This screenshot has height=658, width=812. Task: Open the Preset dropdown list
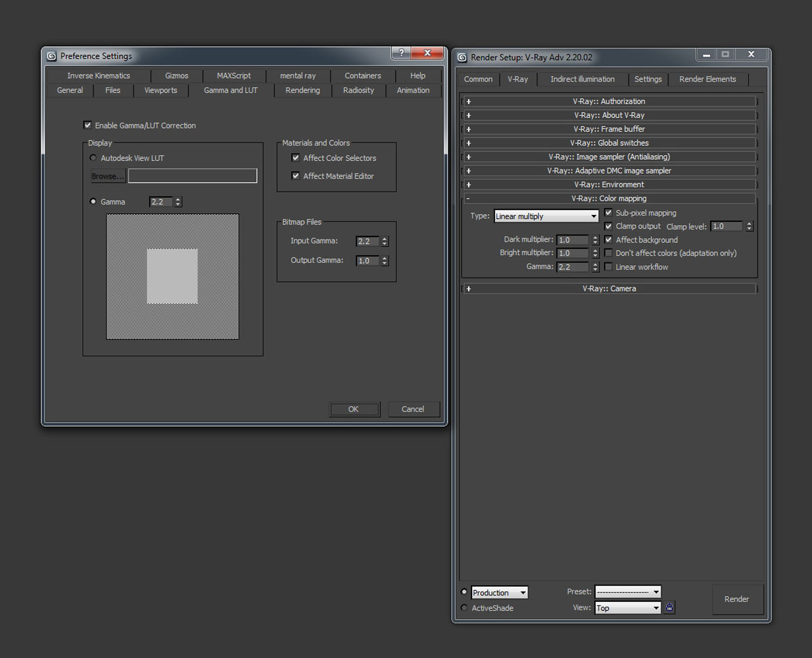(628, 592)
